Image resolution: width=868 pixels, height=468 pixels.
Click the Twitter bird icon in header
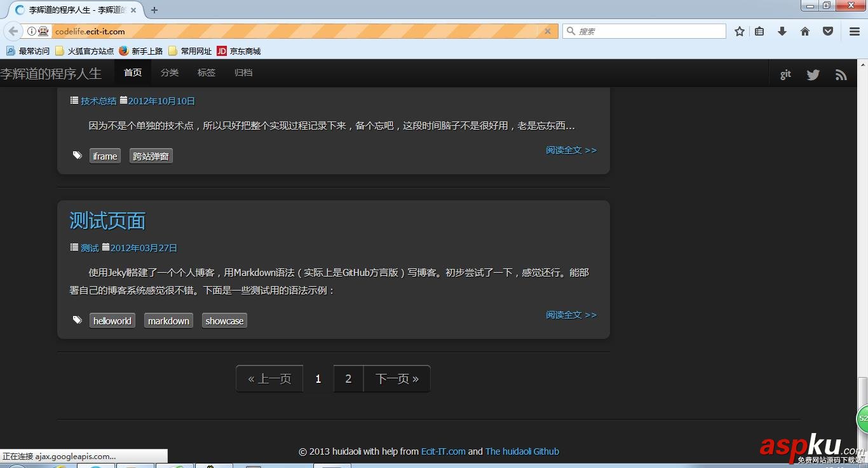pyautogui.click(x=813, y=74)
